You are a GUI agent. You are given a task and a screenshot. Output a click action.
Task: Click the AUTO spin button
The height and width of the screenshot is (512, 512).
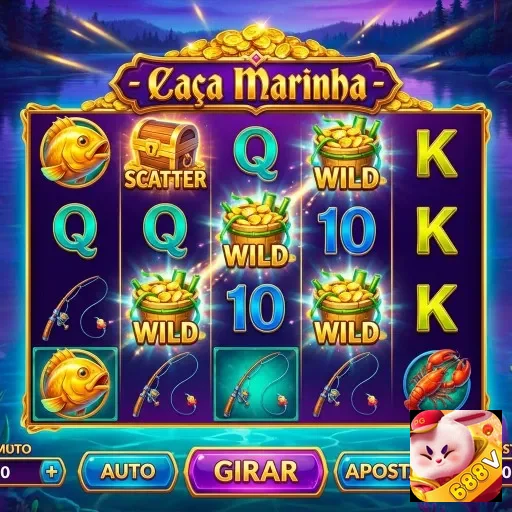coord(128,471)
